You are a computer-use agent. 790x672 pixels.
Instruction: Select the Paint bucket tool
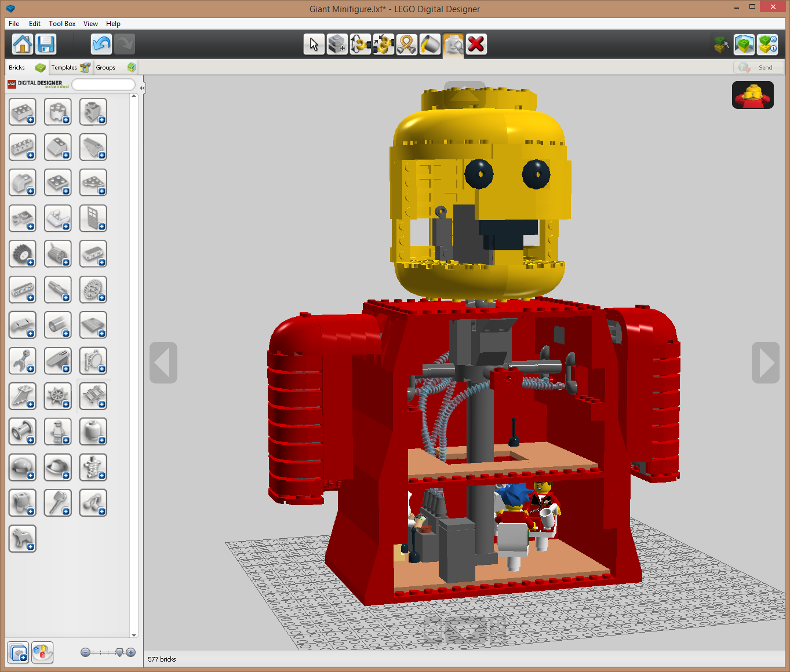429,45
